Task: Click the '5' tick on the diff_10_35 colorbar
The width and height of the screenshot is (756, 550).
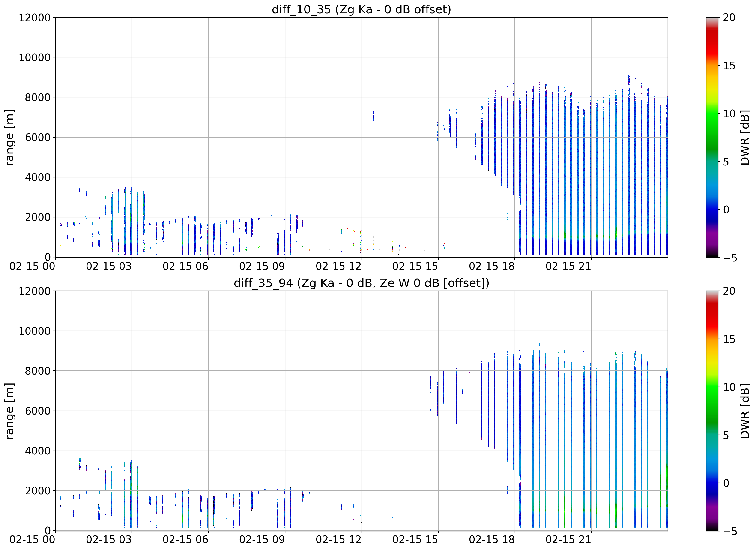Action: tap(726, 162)
